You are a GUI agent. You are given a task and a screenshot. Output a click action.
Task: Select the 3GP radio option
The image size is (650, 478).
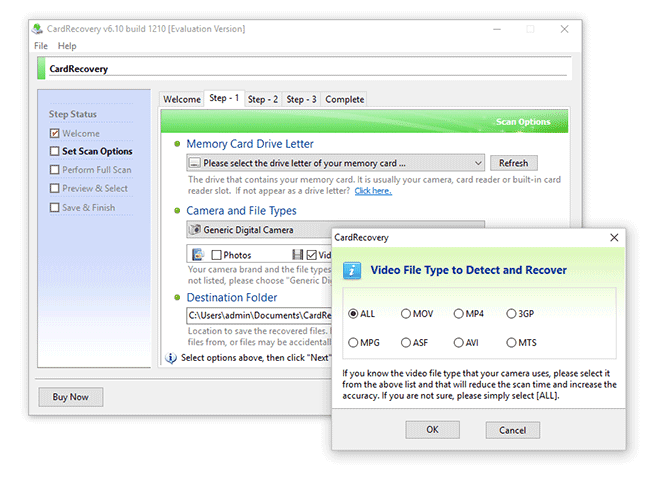(x=520, y=313)
